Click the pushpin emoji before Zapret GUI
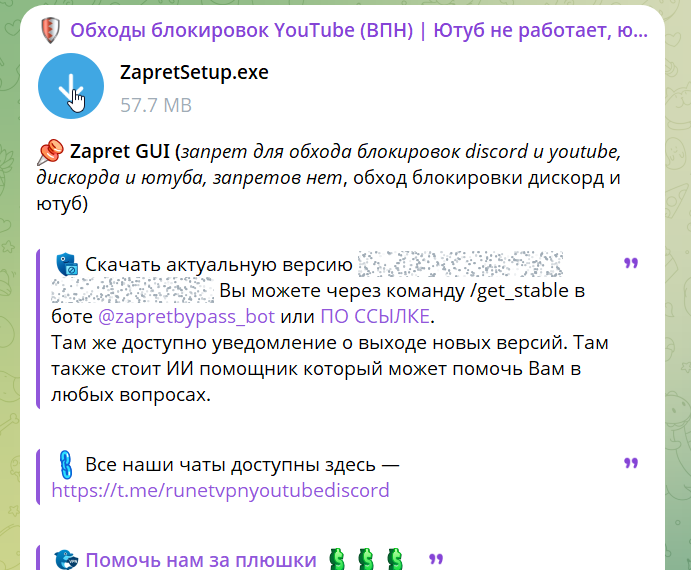This screenshot has height=570, width=691. coord(50,152)
